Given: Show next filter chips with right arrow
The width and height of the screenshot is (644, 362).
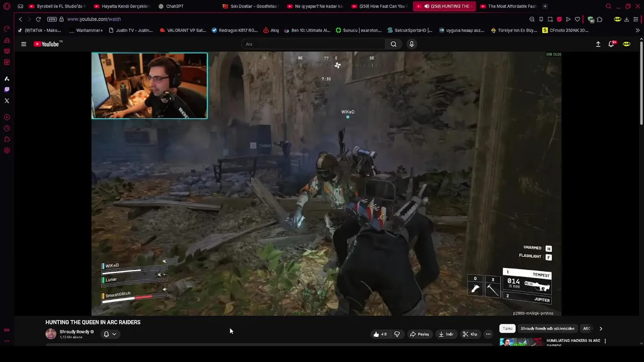Looking at the screenshot, I should [601, 329].
